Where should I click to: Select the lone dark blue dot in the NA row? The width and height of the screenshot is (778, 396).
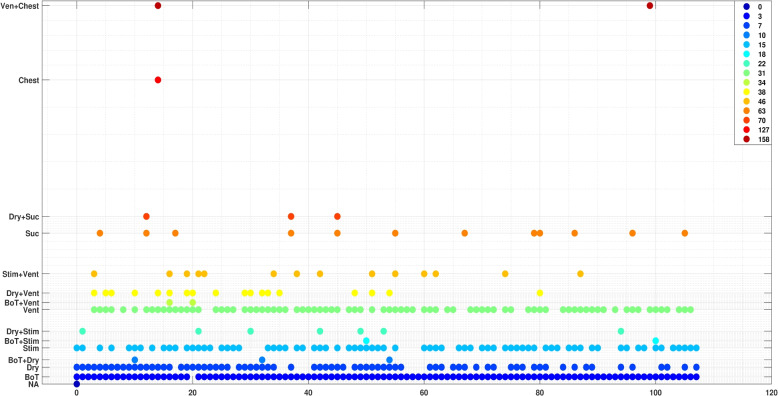(x=76, y=384)
